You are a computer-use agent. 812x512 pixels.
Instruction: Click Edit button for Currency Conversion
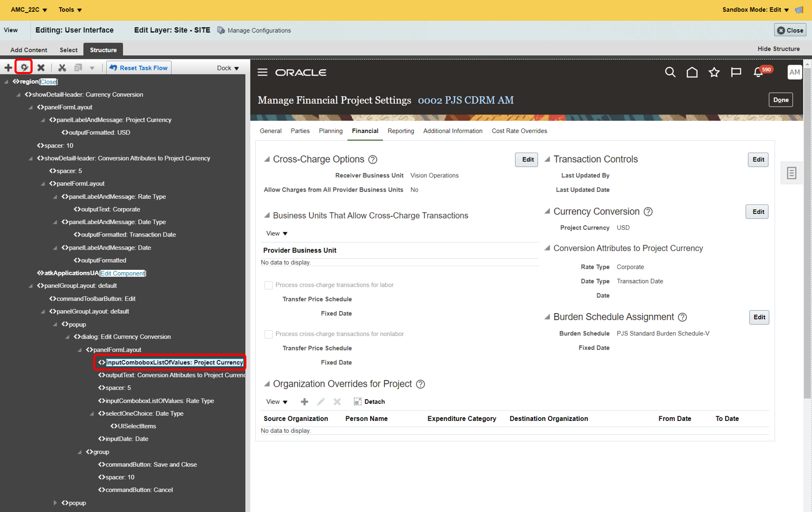coord(757,212)
